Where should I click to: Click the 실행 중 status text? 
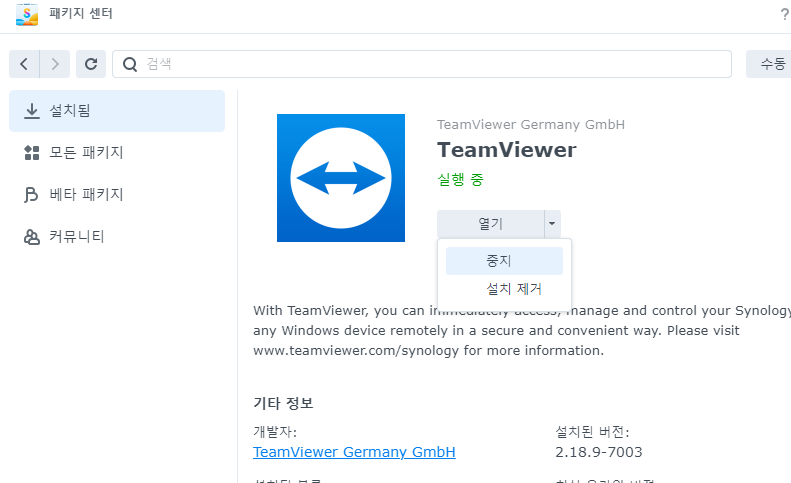460,179
